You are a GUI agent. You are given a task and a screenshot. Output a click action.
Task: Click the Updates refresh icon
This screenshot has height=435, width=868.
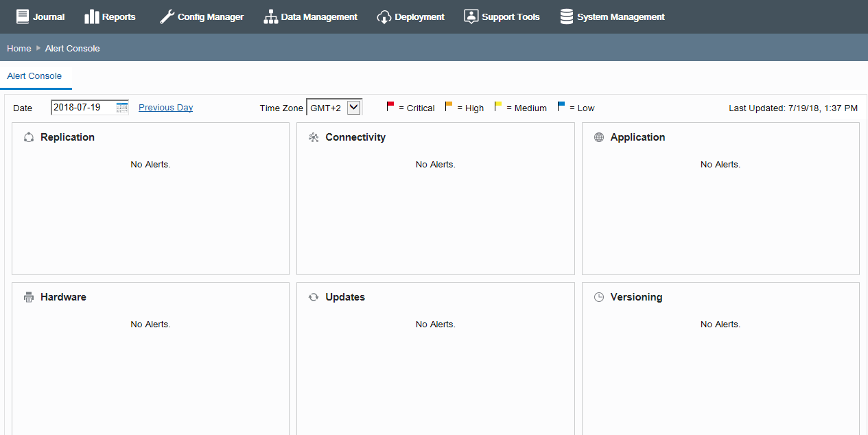click(x=314, y=297)
